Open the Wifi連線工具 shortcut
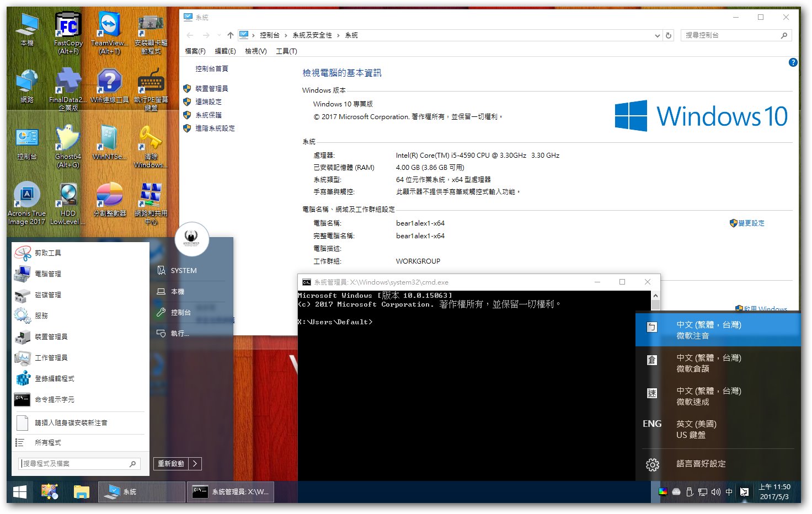This screenshot has width=812, height=514. coord(110,86)
